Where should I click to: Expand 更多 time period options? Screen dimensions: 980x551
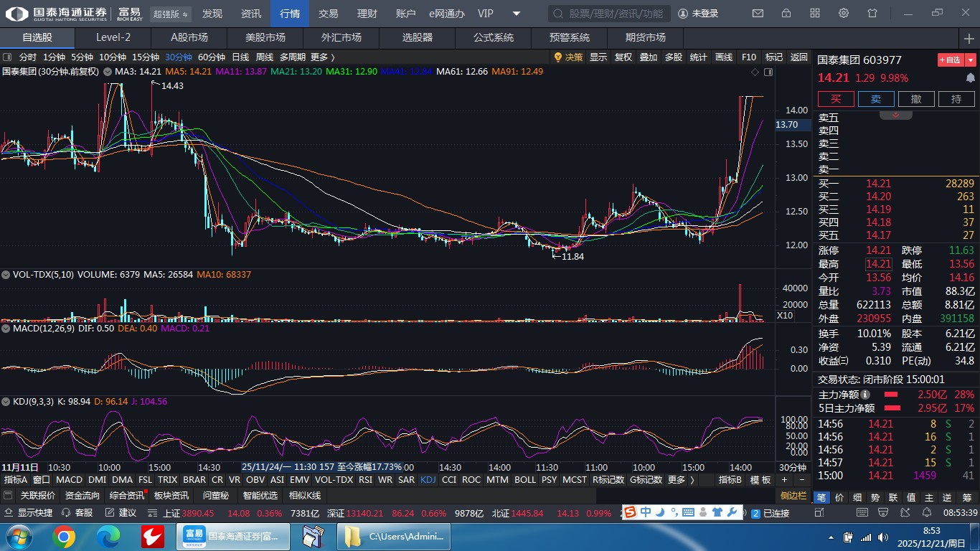[322, 57]
